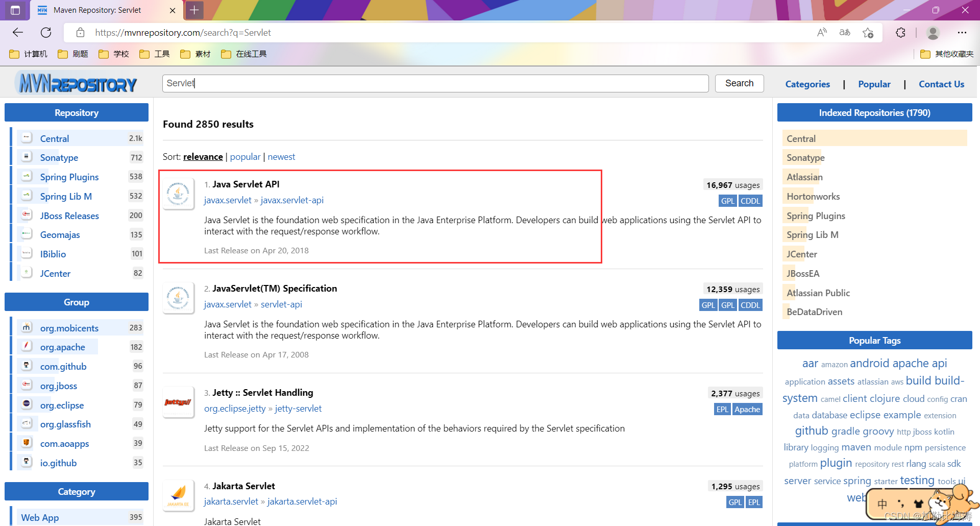Filter by Central repository in sidebar

pyautogui.click(x=55, y=139)
